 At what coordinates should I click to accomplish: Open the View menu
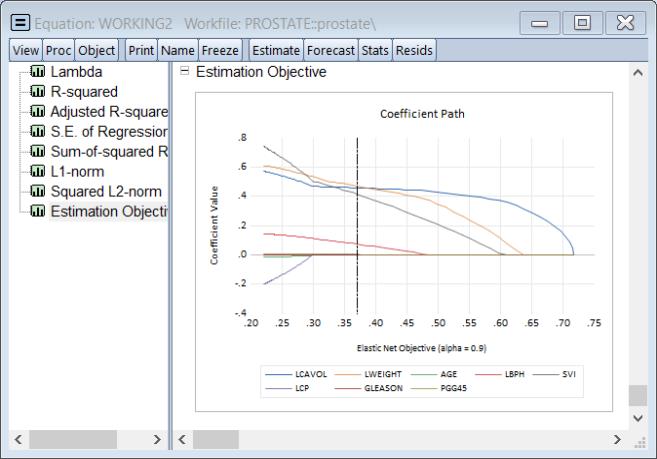pyautogui.click(x=25, y=50)
